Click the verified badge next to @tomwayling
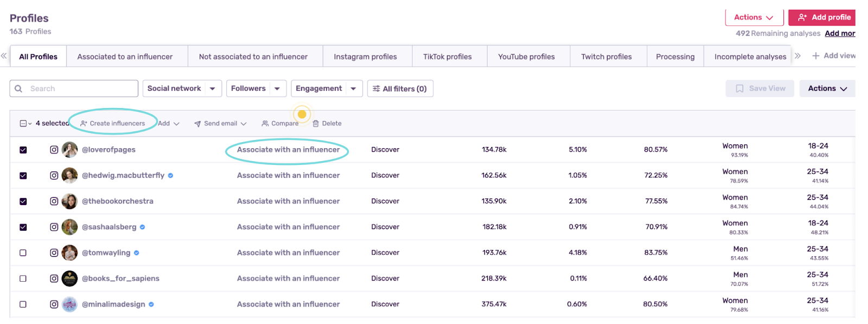868x324 pixels. coord(137,253)
